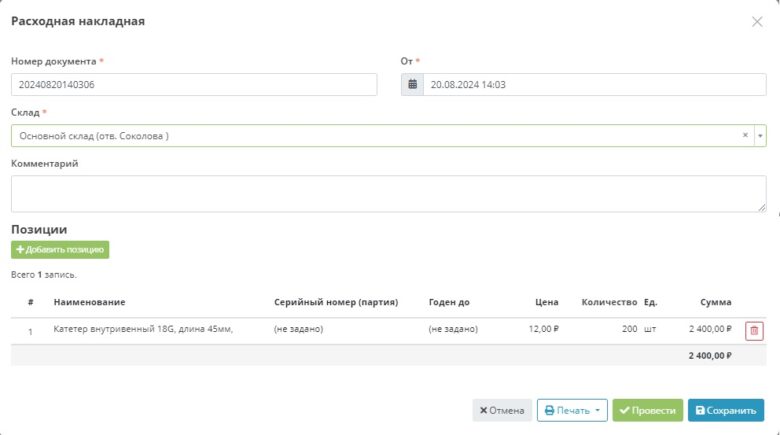Viewport: 780px width, 435px height.
Task: Click the Годен до column header
Action: [x=449, y=302]
